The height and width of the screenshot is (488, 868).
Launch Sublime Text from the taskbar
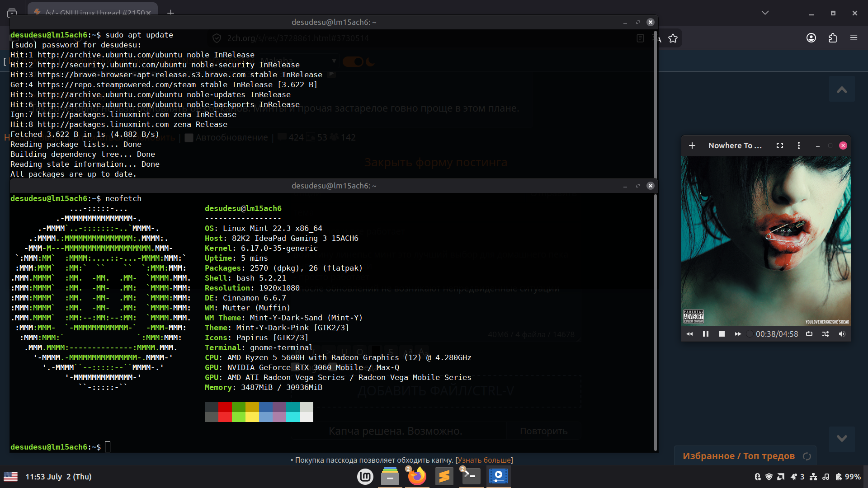click(444, 476)
